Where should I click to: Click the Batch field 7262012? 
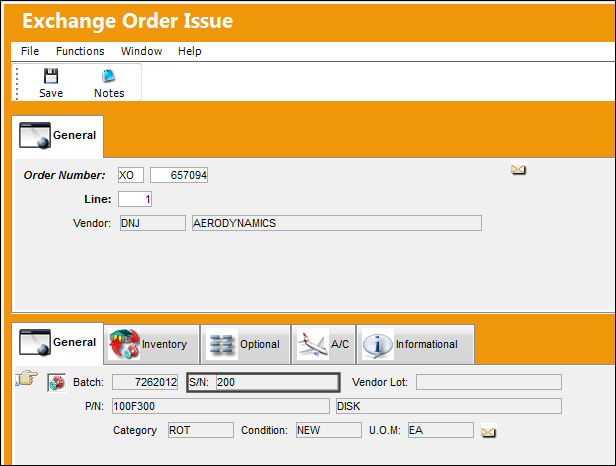tap(145, 382)
